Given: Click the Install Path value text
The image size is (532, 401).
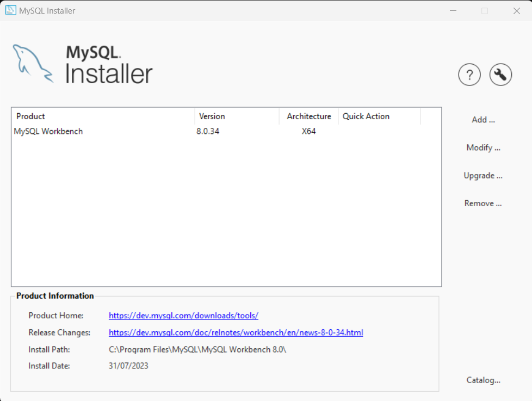Looking at the screenshot, I should point(197,349).
